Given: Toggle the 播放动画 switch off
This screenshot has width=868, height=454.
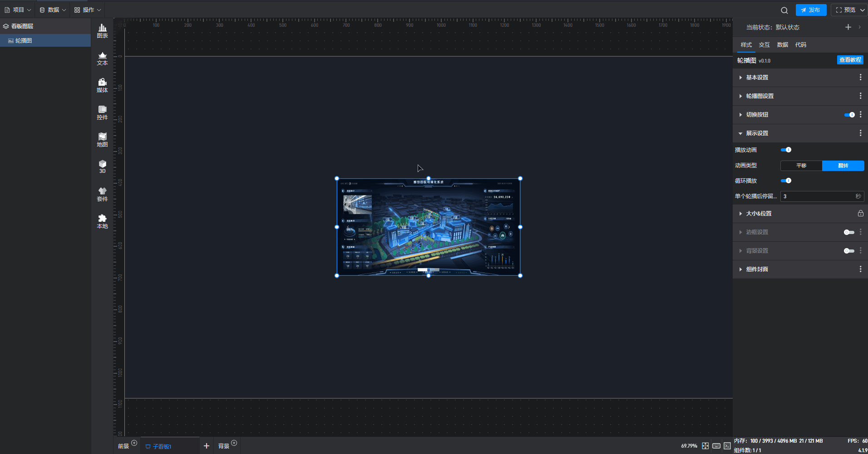Looking at the screenshot, I should coord(786,150).
